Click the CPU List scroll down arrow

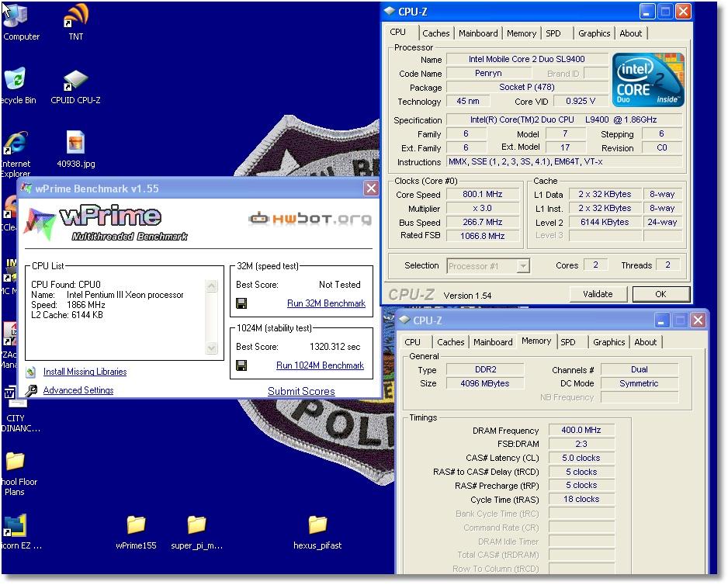pos(211,348)
